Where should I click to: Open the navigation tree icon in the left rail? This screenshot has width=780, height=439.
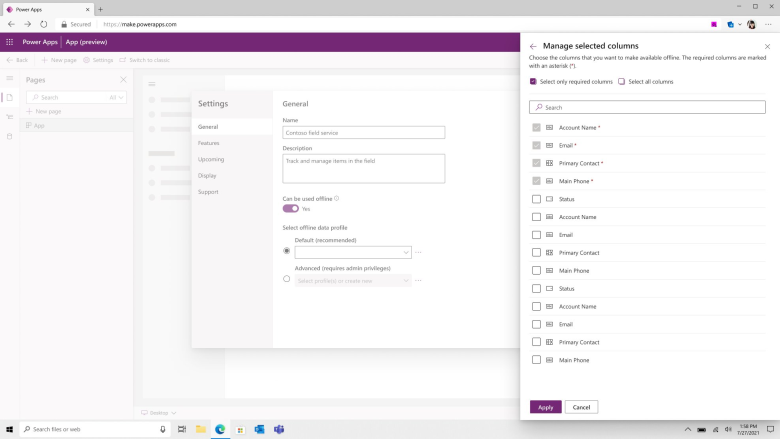[x=9, y=117]
